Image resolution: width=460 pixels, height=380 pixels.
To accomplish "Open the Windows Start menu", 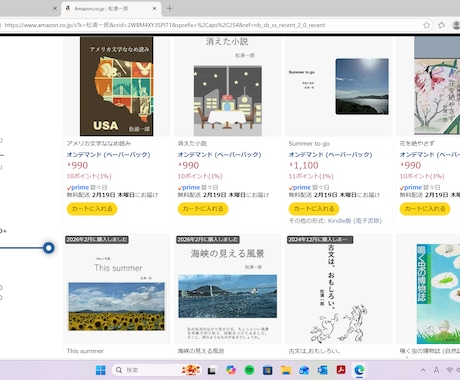I will (101, 370).
